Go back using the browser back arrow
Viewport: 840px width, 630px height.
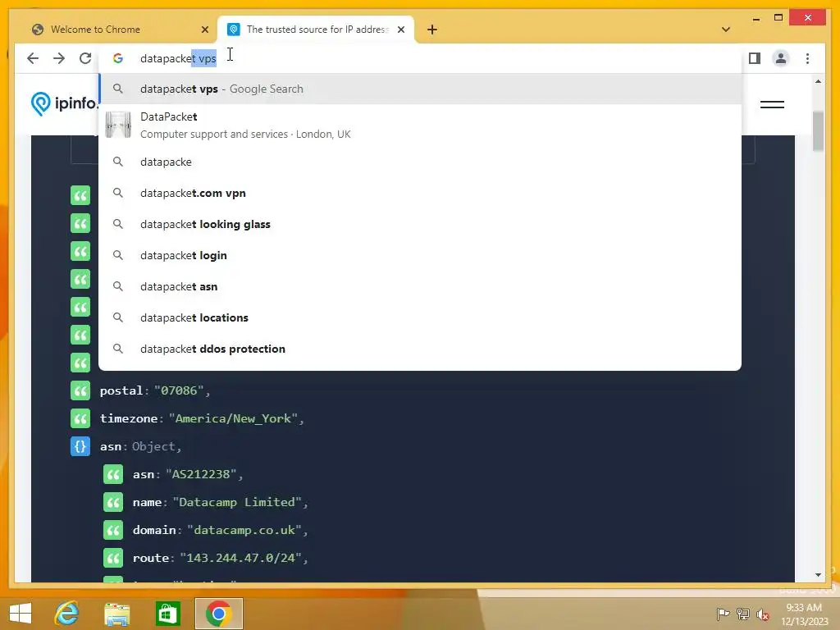click(x=33, y=58)
